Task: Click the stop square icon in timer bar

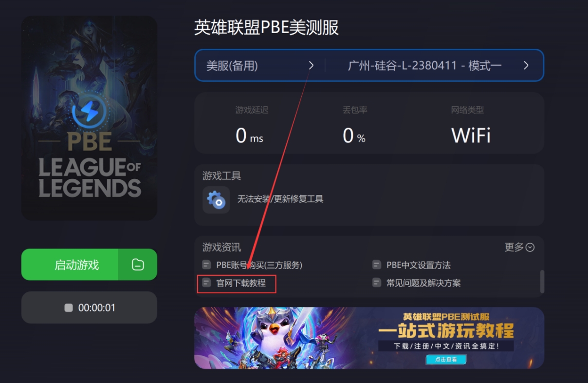Action: (x=69, y=308)
